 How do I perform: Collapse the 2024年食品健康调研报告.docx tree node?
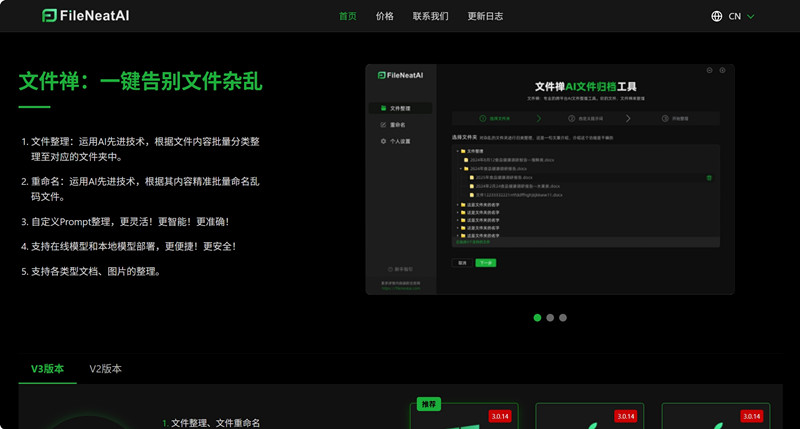461,169
